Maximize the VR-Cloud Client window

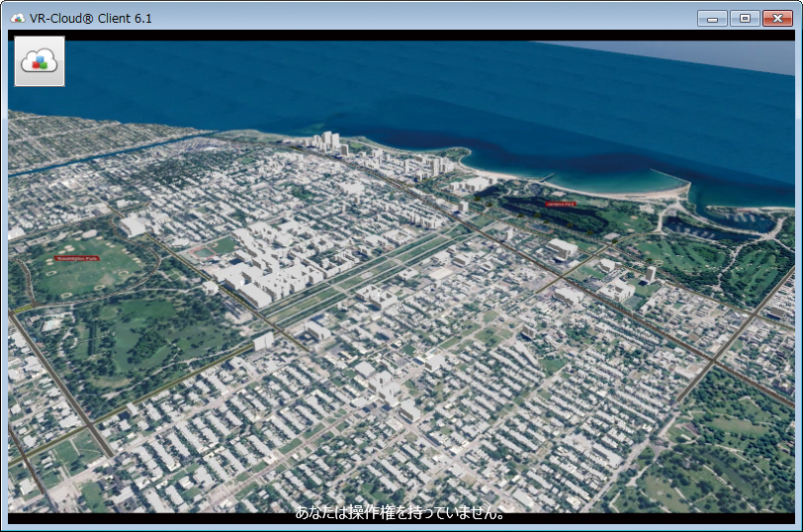(x=744, y=19)
